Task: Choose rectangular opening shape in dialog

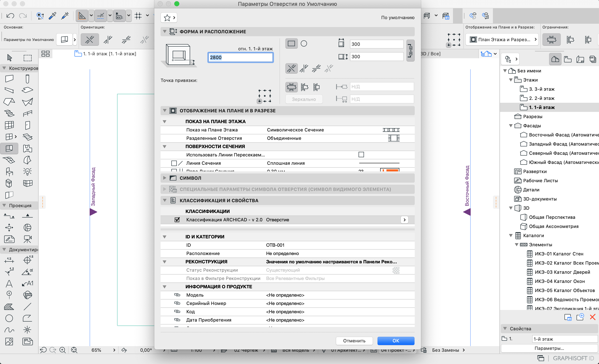Action: [291, 43]
